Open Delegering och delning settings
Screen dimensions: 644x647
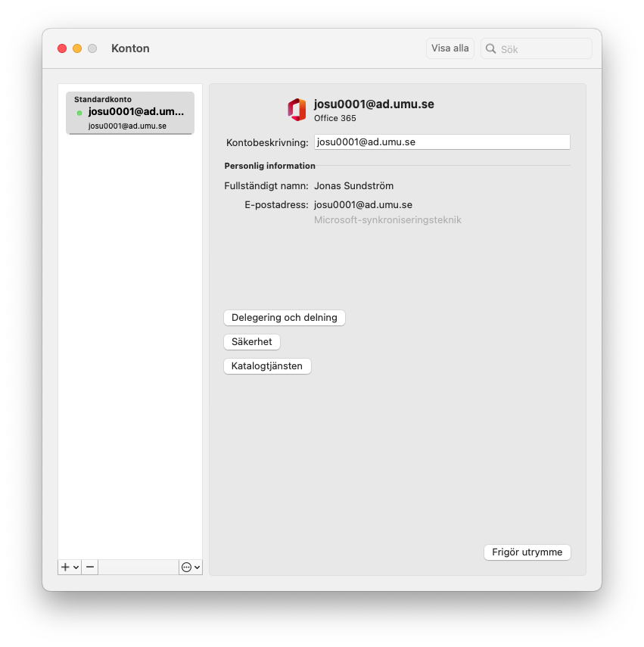tap(285, 318)
